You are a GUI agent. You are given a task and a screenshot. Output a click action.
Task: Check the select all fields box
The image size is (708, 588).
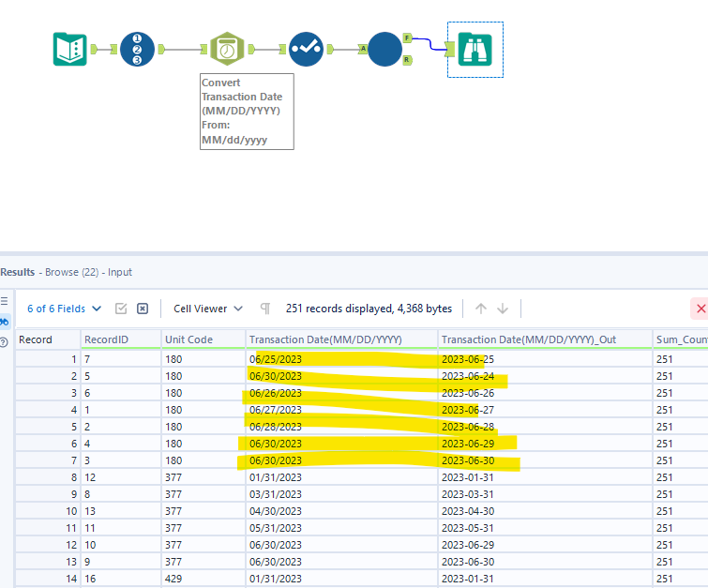[x=121, y=309]
